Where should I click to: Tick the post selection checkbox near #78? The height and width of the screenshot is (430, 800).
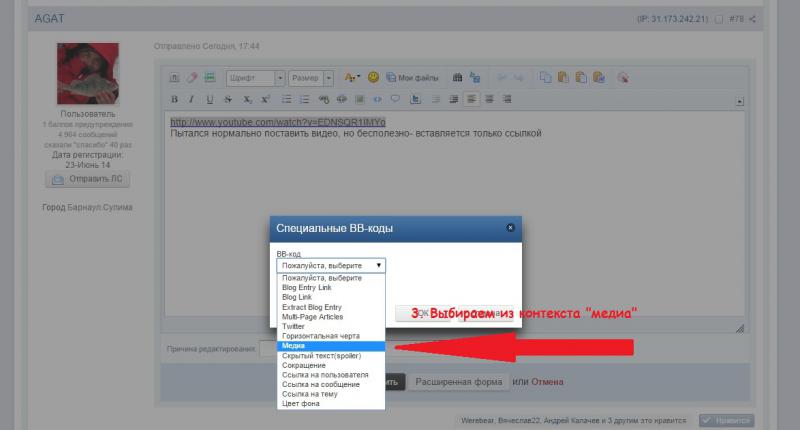pos(718,19)
